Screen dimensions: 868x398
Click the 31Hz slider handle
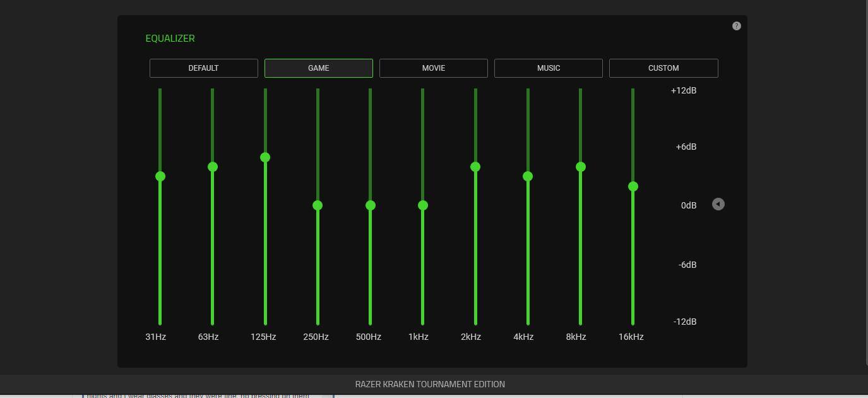tap(160, 176)
